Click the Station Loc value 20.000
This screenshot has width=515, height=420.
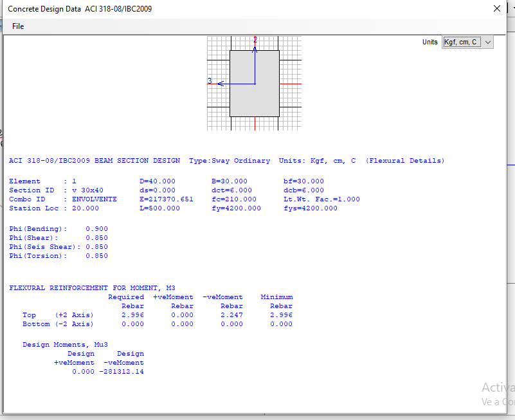84,208
